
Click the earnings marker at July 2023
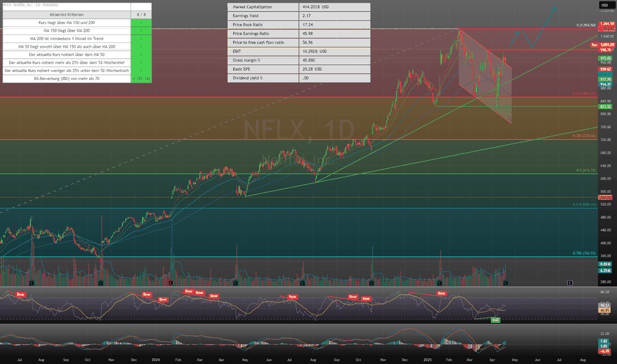click(32, 283)
